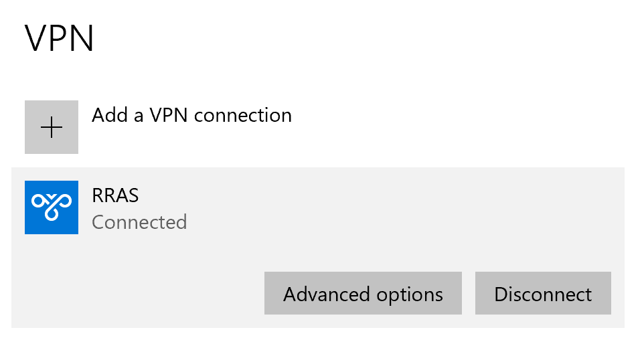Click the Add a VPN connection label

click(x=191, y=115)
